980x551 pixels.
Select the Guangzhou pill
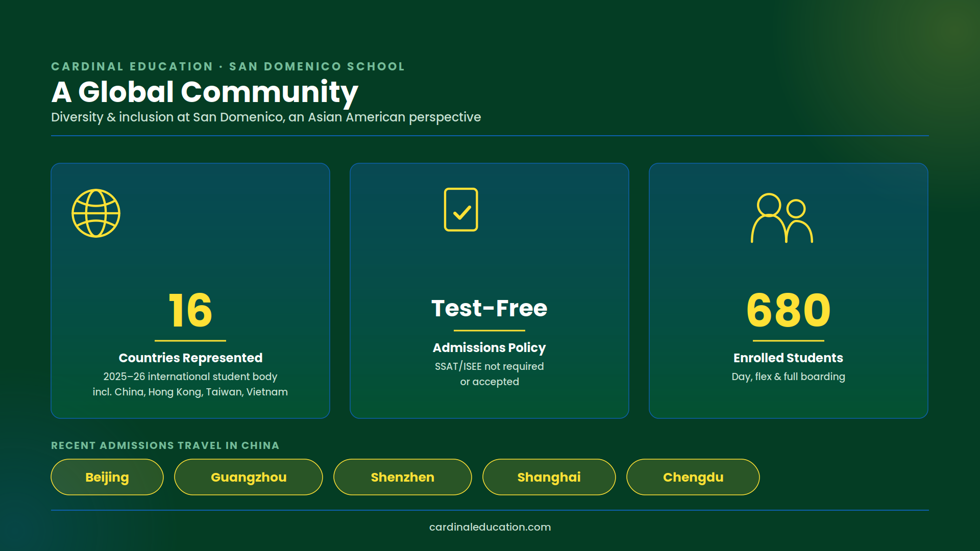tap(249, 477)
